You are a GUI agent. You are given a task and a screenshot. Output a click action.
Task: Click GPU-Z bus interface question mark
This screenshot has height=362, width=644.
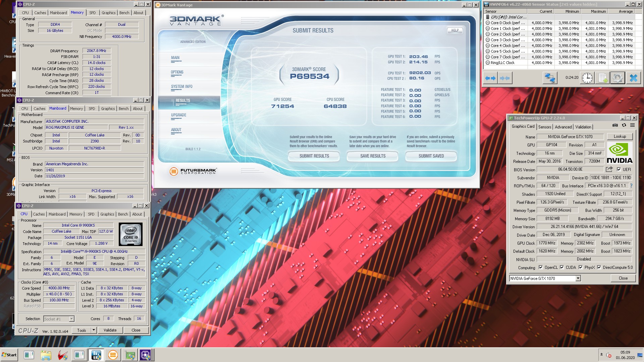pos(631,186)
